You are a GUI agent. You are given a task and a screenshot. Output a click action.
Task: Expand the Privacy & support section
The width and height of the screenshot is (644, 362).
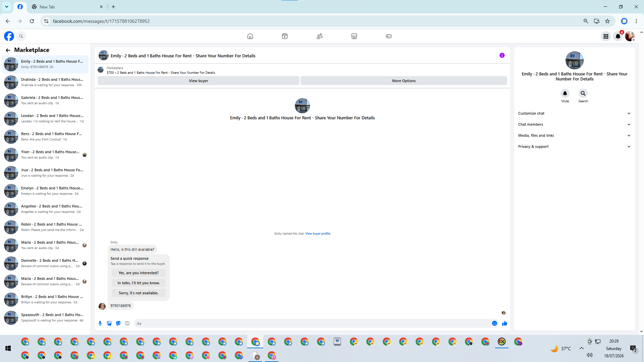coord(575,146)
